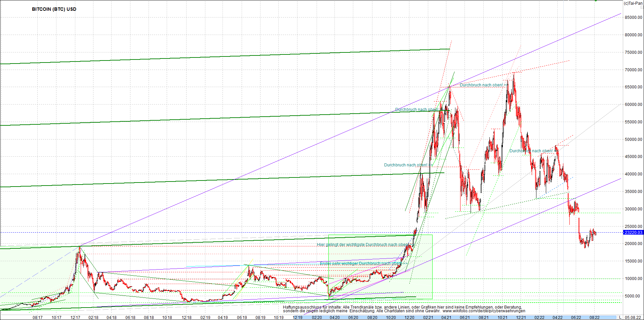Click the 02.19 date axis label
The image size is (644, 320).
pyautogui.click(x=205, y=317)
